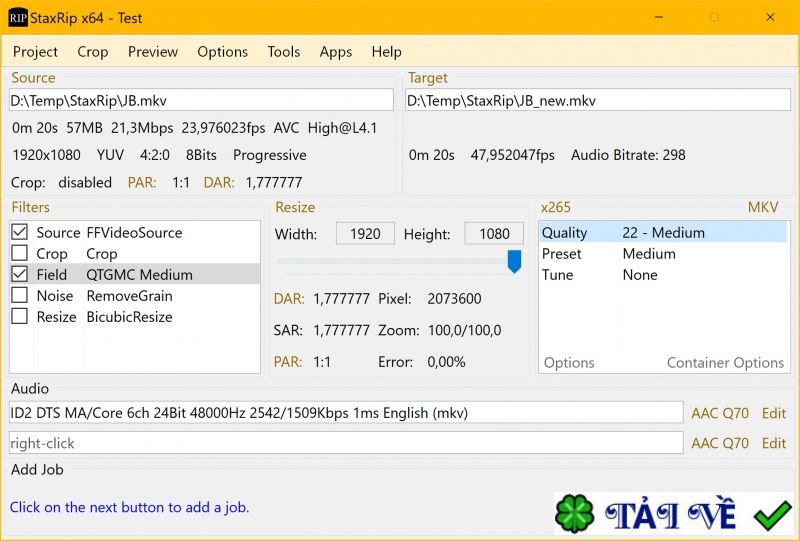Enable the Resize BicubicResize checkbox
800x541 pixels.
(19, 317)
